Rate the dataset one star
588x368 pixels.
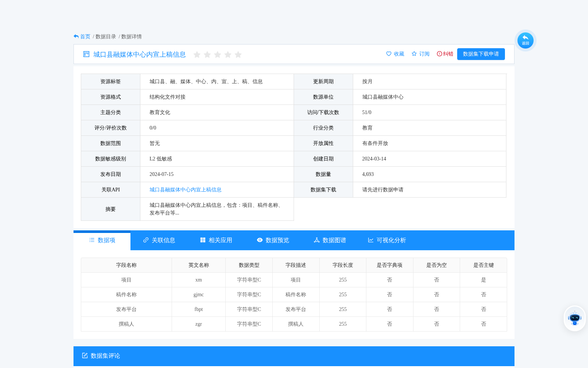197,54
